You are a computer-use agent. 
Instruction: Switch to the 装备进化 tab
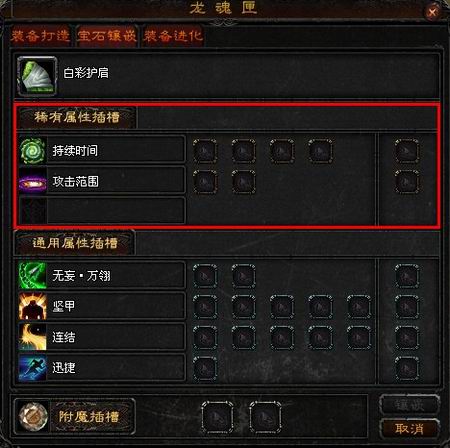[x=172, y=36]
